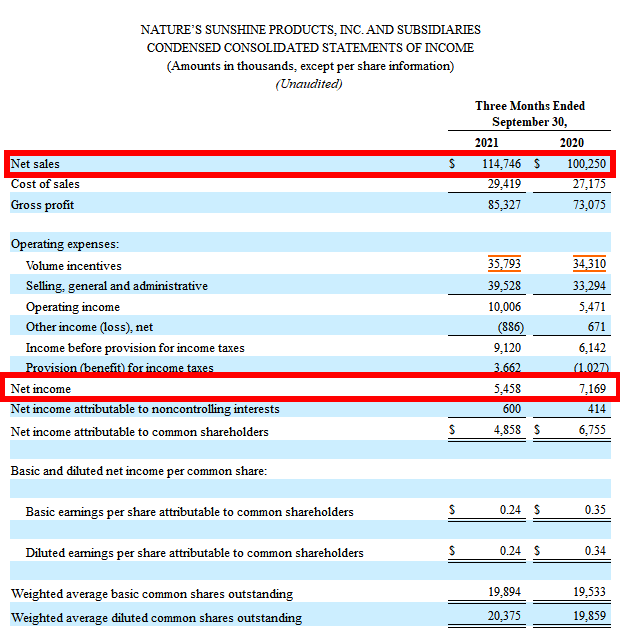Select diluted shares value 20,375
This screenshot has height=637, width=620.
(504, 616)
